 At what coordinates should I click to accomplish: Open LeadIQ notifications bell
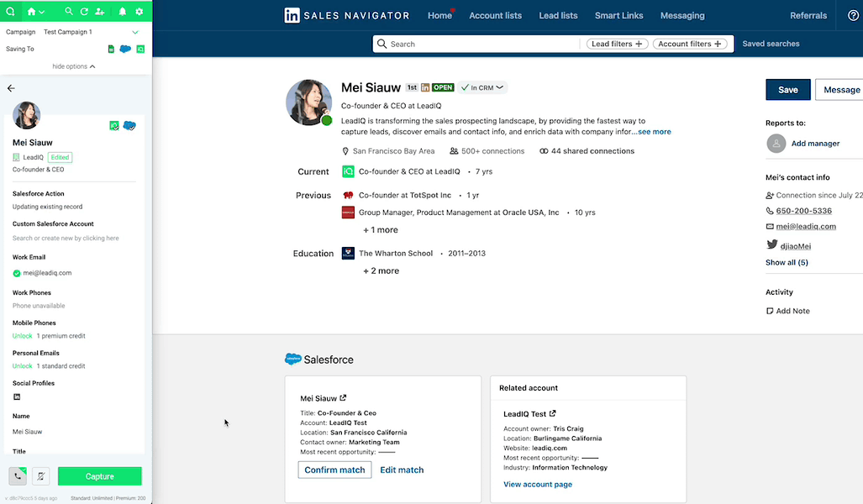click(x=123, y=12)
